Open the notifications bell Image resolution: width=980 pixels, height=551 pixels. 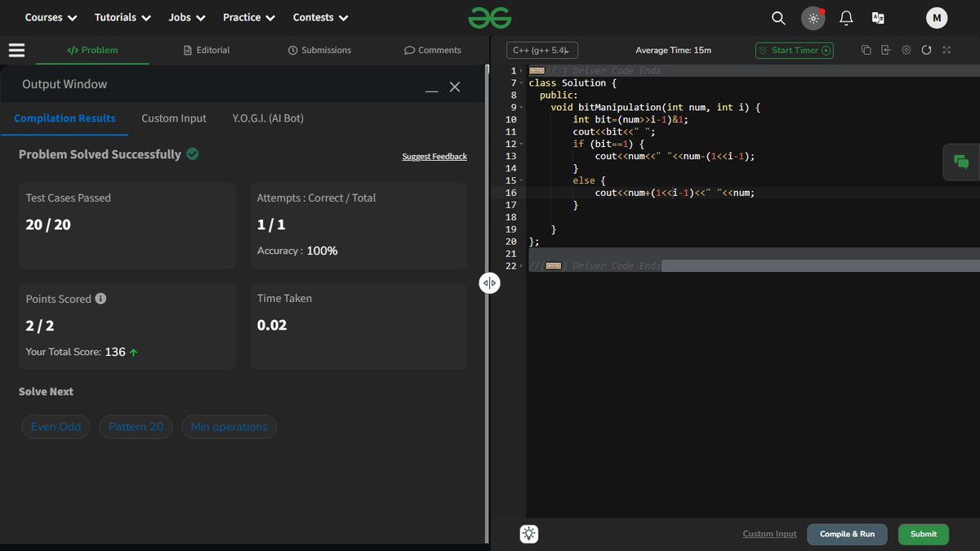pos(846,18)
